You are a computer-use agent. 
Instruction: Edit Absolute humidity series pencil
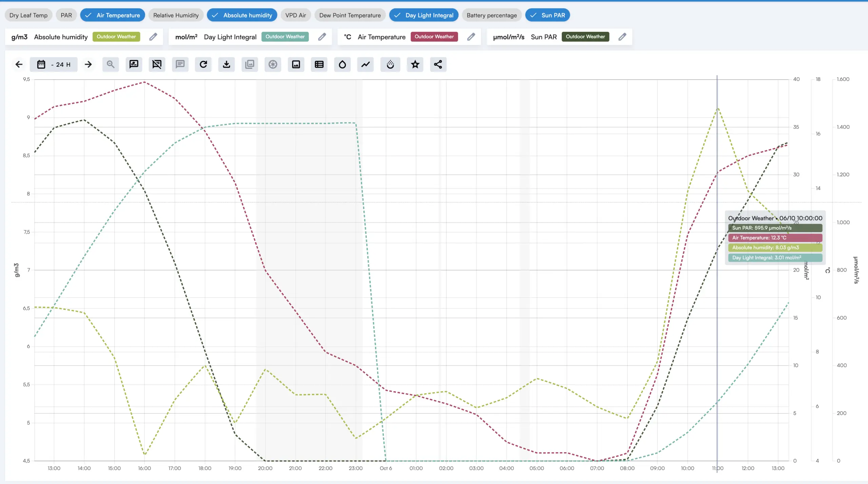[x=153, y=37]
